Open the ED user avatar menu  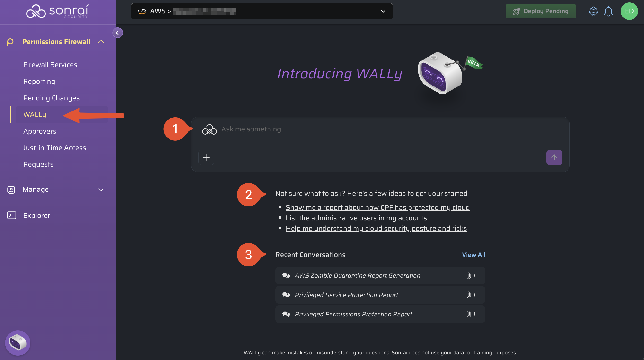click(x=629, y=11)
